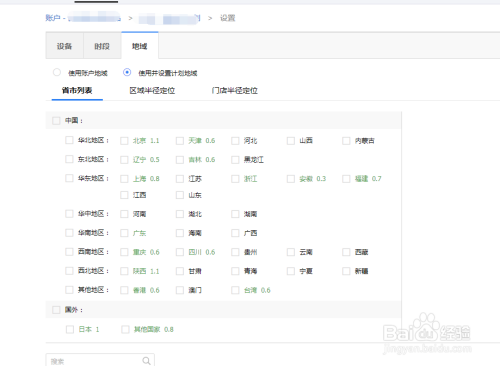Image resolution: width=500 pixels, height=366 pixels.
Task: Check the 澳门 checkbox
Action: 180,290
